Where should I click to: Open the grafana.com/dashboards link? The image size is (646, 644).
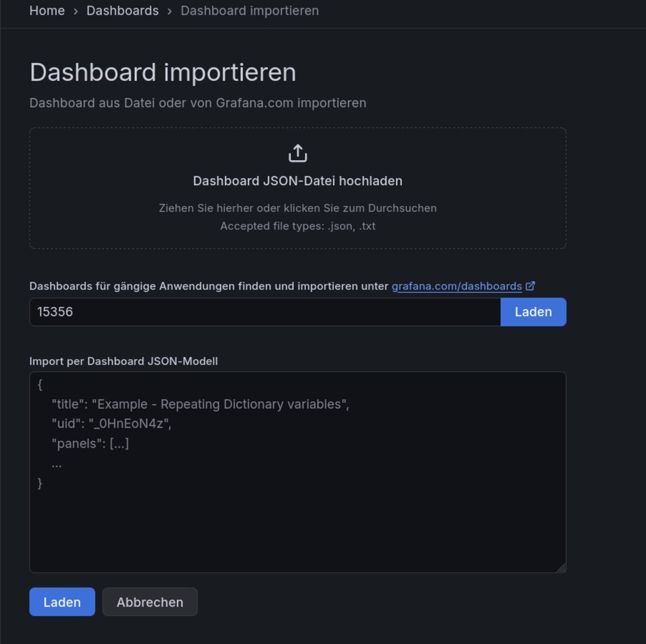pos(456,286)
